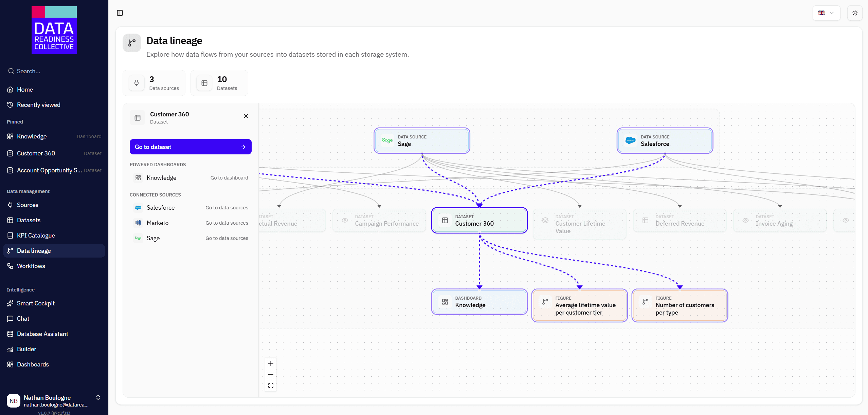Open pinned Knowledge dashboard

[x=54, y=136]
